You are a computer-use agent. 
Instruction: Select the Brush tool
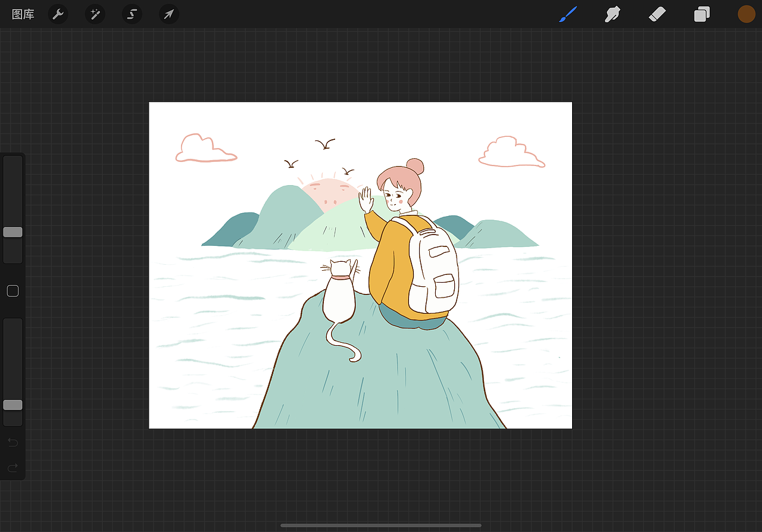(x=569, y=14)
